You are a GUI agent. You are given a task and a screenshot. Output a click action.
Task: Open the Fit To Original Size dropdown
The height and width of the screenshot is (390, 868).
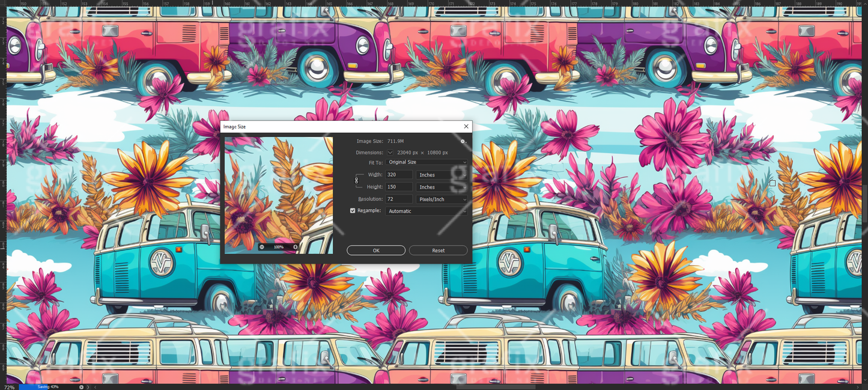[426, 162]
